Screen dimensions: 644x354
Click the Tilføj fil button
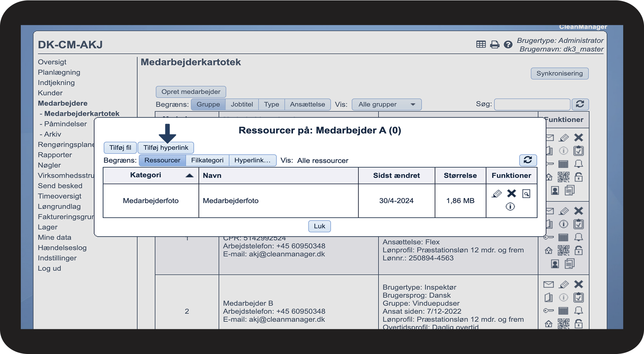click(x=120, y=148)
